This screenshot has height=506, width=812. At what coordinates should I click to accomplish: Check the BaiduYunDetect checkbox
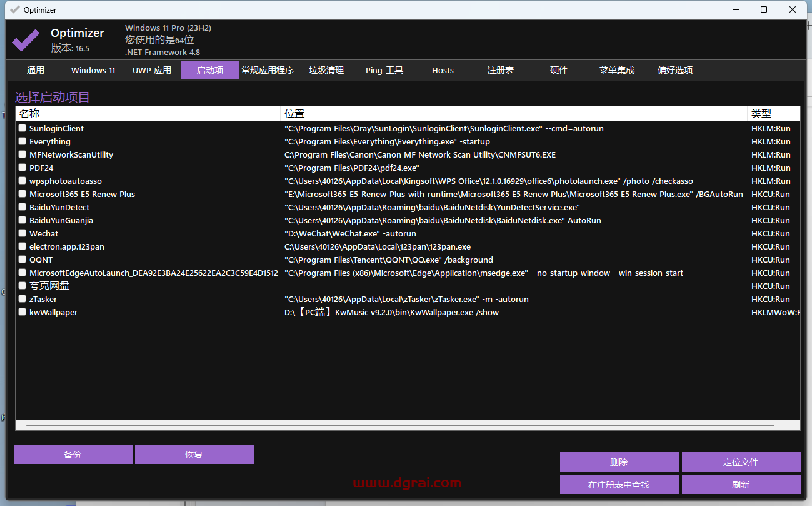point(23,207)
